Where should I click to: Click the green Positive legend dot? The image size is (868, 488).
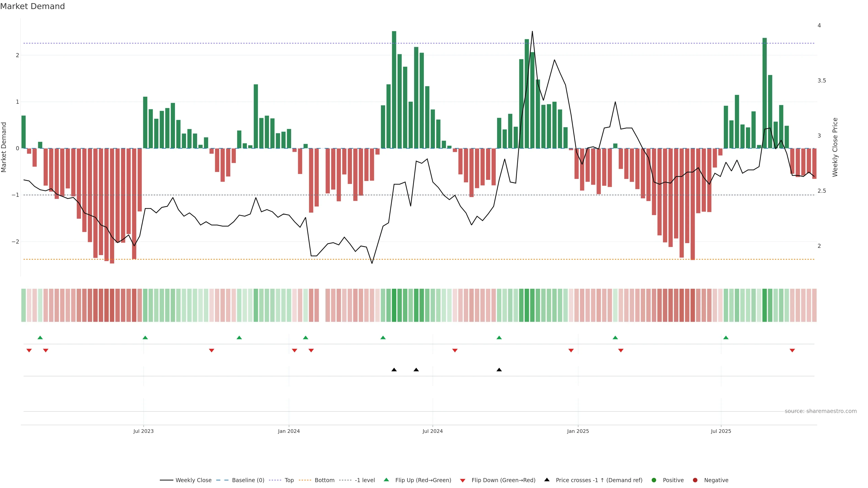coord(654,480)
